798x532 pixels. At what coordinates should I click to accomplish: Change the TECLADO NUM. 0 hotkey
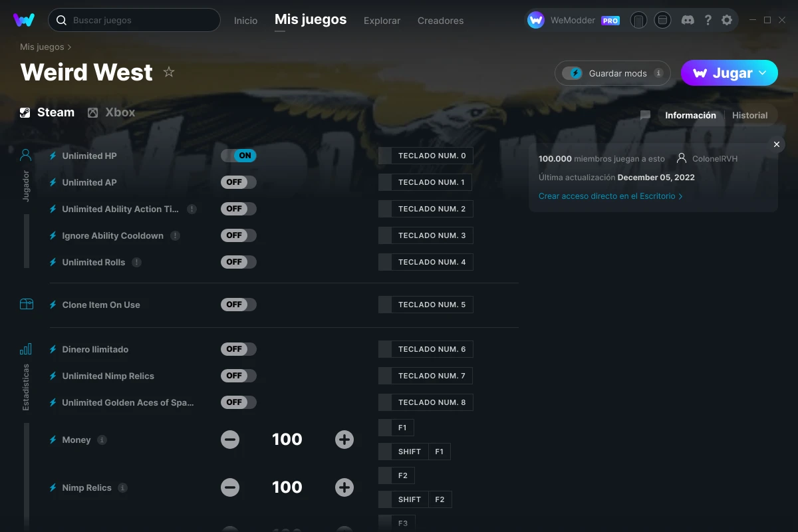[426, 156]
